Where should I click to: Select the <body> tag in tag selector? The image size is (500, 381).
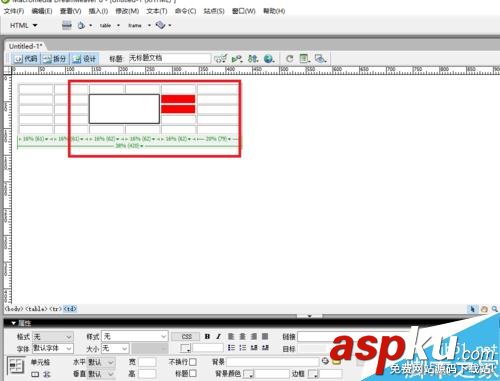pos(14,309)
